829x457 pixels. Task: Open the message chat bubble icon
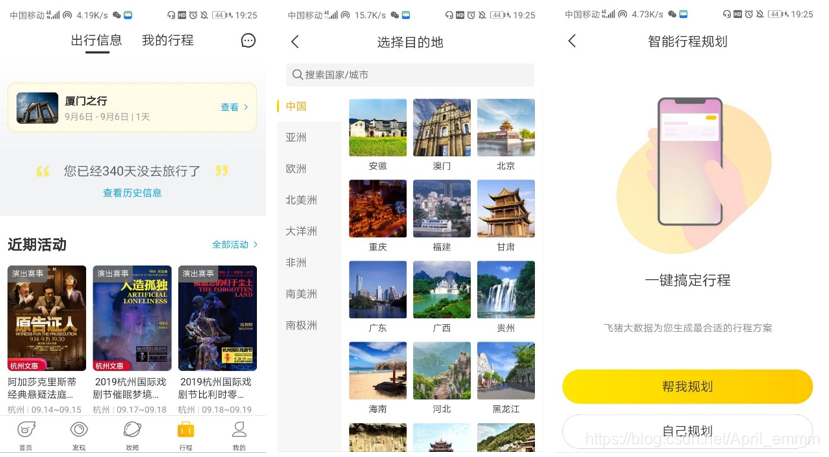point(248,41)
